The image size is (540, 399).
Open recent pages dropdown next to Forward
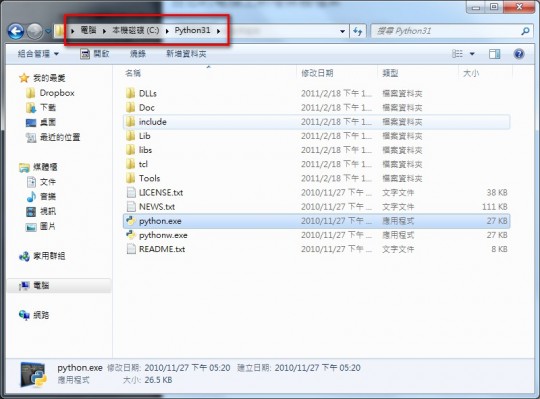[48, 31]
